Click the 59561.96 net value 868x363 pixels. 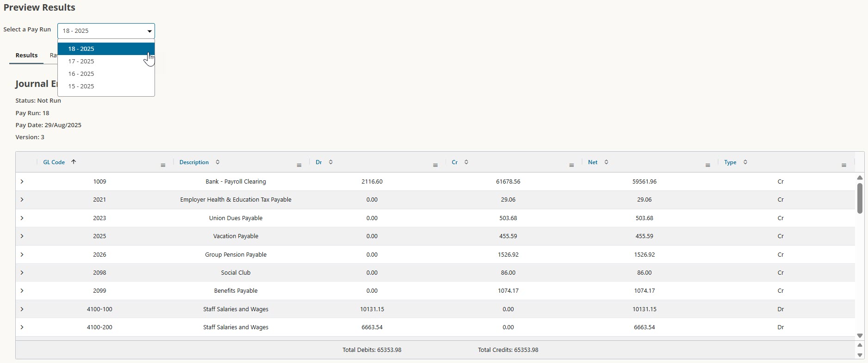[x=645, y=182]
